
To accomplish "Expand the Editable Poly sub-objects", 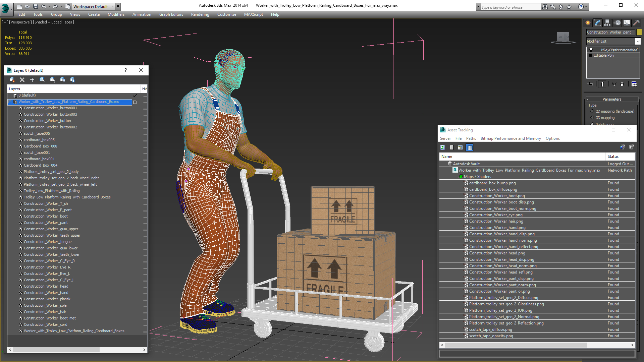I will pyautogui.click(x=590, y=55).
